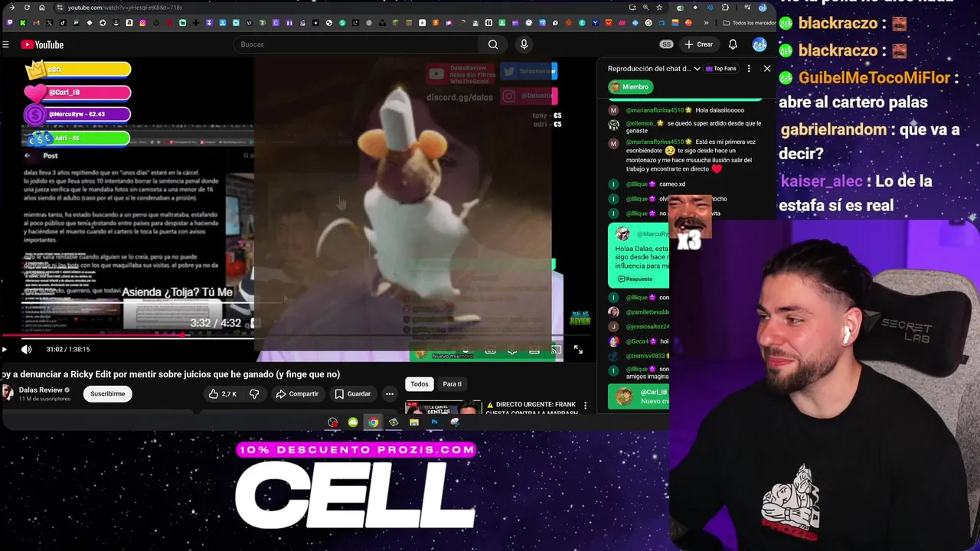The width and height of the screenshot is (980, 551).
Task: Open the suggested live video thumbnail
Action: pyautogui.click(x=443, y=407)
